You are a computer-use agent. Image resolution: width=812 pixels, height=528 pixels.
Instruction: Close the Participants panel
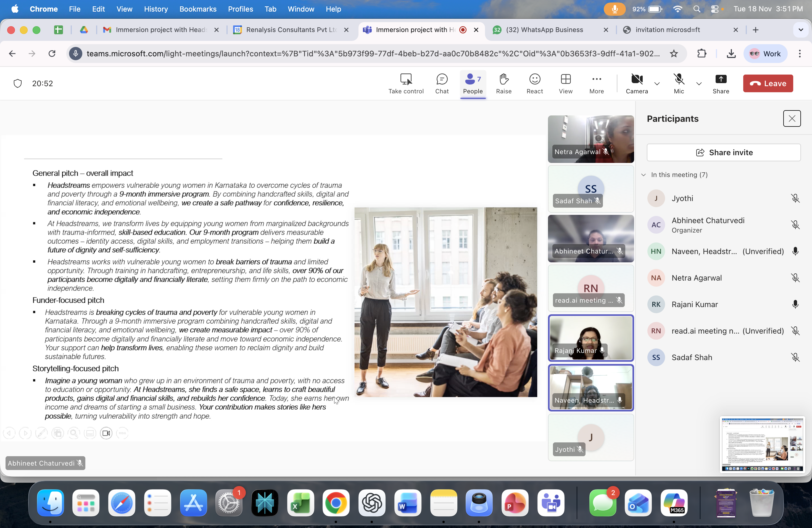click(792, 119)
